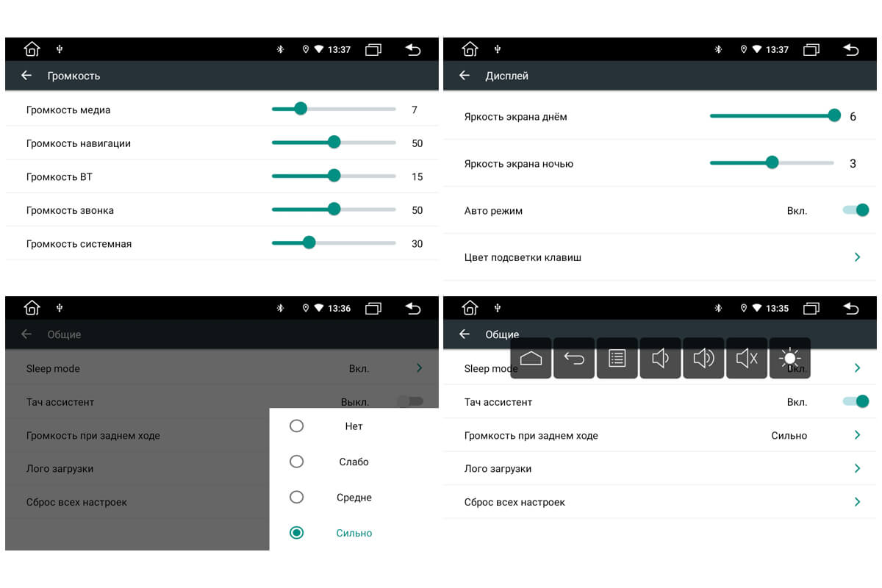Screen dimensions: 882x588
Task: Select the Нет radio option
Action: (296, 426)
